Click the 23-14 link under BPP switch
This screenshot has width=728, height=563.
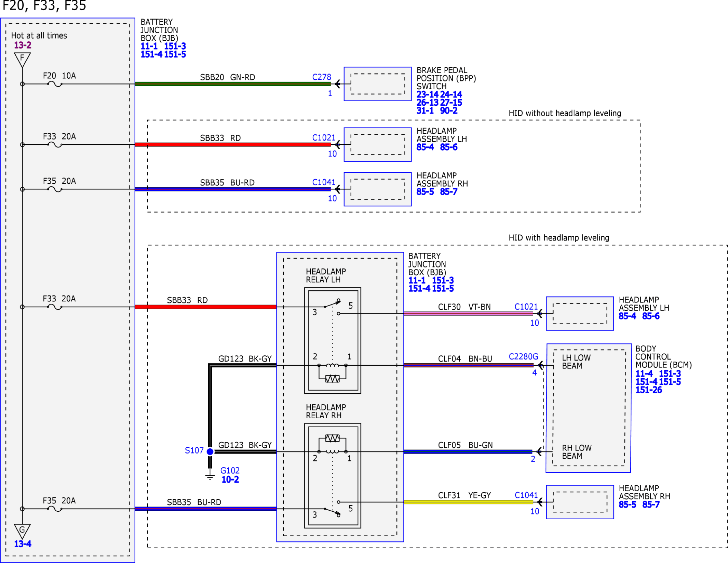click(427, 94)
